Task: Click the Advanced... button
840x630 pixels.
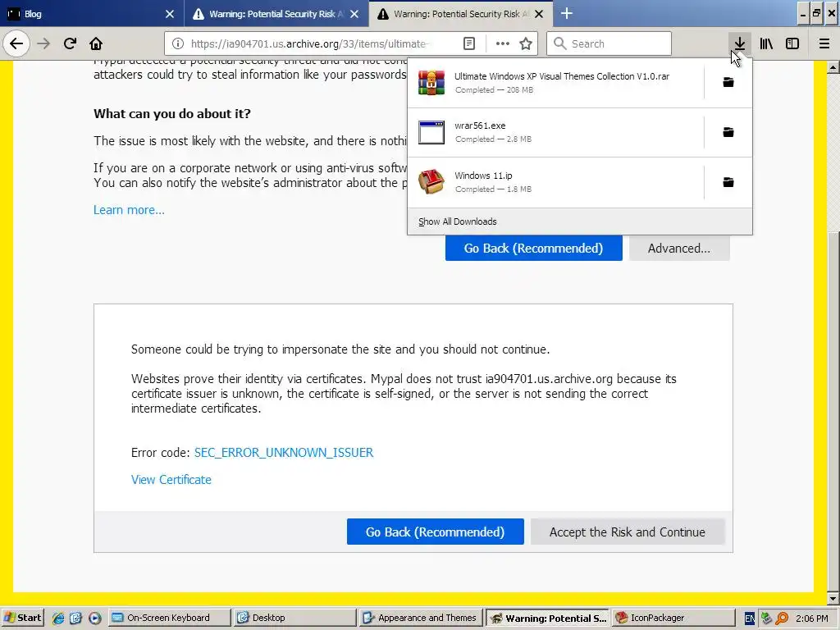Action: tap(678, 248)
